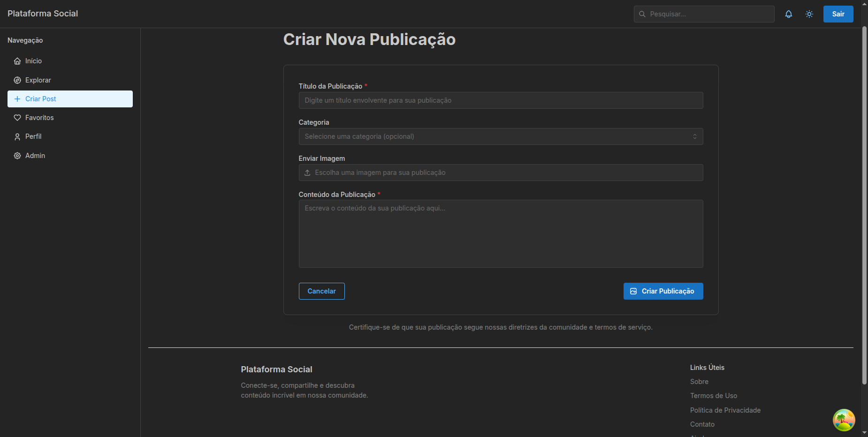The width and height of the screenshot is (868, 437).
Task: Toggle the light/dark theme sun icon
Action: [x=809, y=14]
